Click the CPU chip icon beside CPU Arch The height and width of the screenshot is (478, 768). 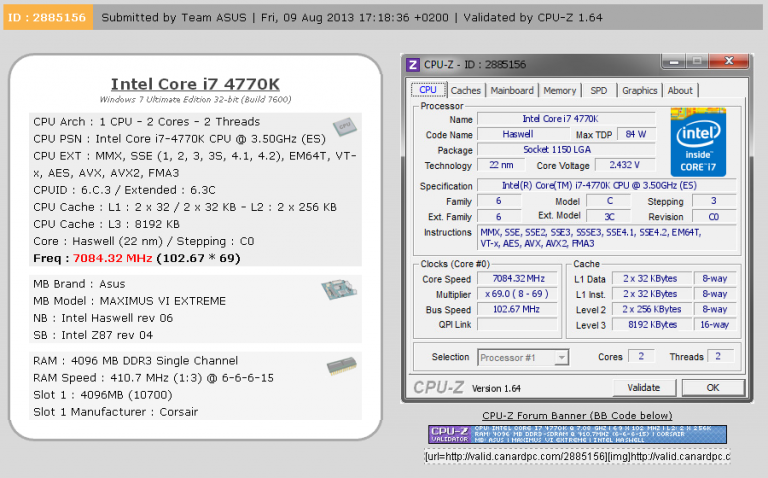344,126
